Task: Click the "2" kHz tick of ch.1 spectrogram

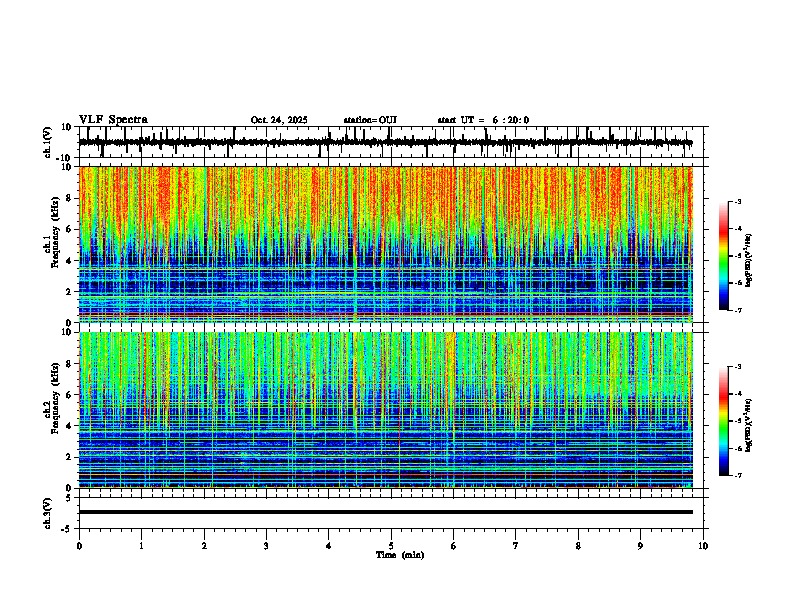Action: 69,292
